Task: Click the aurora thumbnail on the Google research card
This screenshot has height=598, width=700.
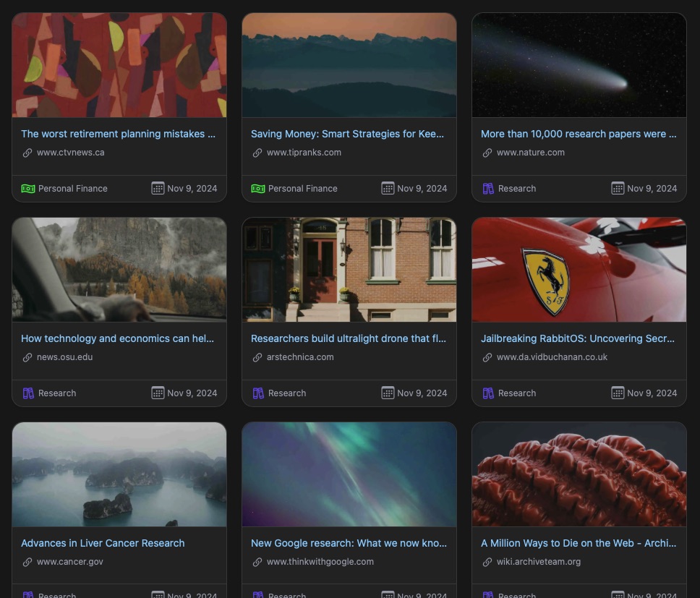Action: [349, 474]
